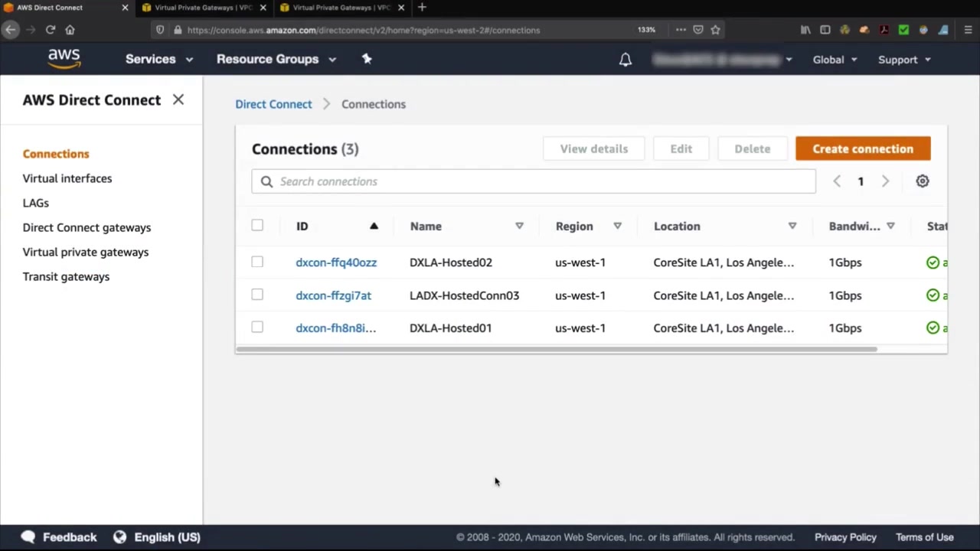980x551 pixels.
Task: Focus the Search connections input field
Action: [x=534, y=181]
